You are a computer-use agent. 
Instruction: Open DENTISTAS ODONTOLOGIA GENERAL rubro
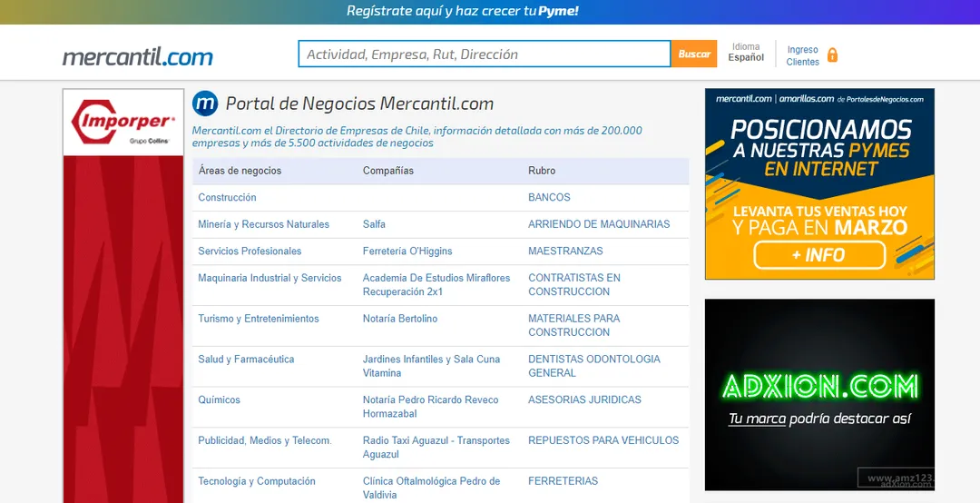click(593, 366)
